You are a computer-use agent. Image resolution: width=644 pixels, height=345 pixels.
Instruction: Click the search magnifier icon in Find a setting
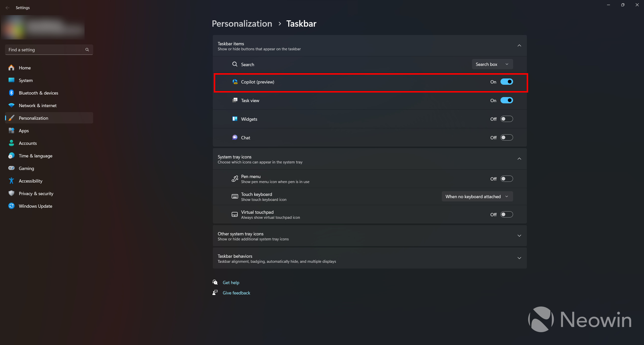pos(87,50)
